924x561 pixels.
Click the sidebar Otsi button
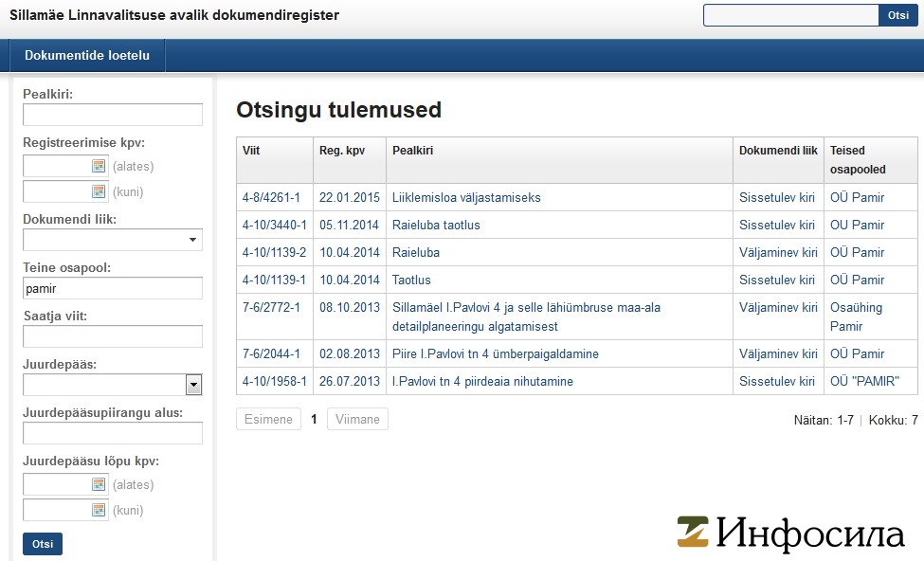(x=43, y=544)
